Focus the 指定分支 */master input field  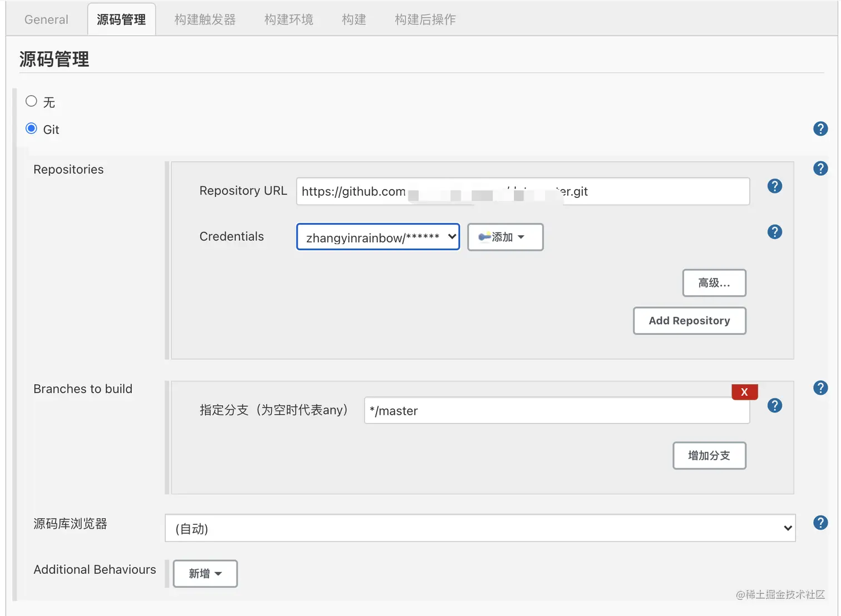(x=557, y=410)
